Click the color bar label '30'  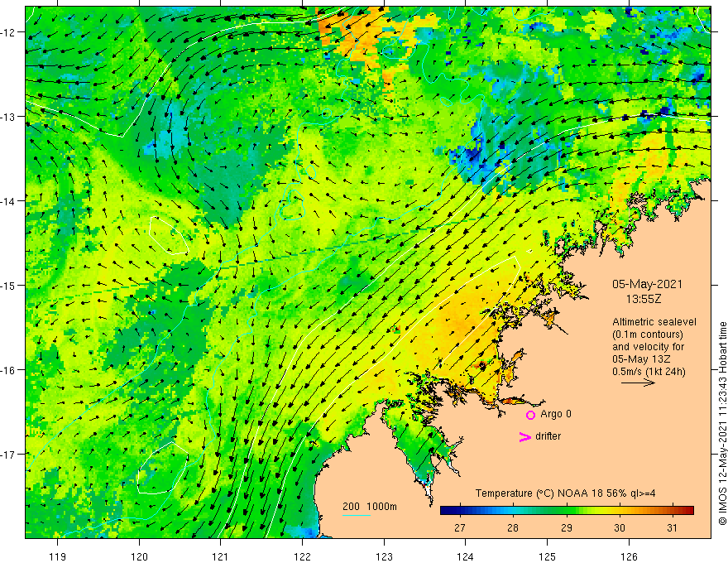click(620, 527)
